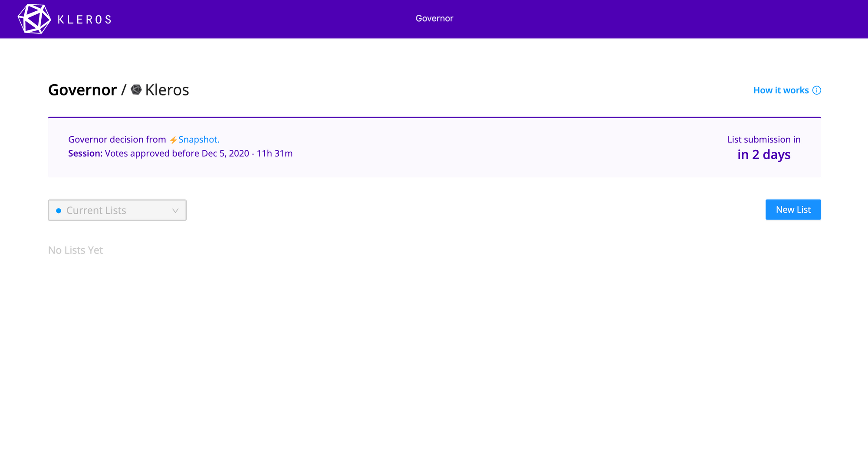Click the Kleros heading text
The width and height of the screenshot is (868, 458).
pyautogui.click(x=167, y=90)
